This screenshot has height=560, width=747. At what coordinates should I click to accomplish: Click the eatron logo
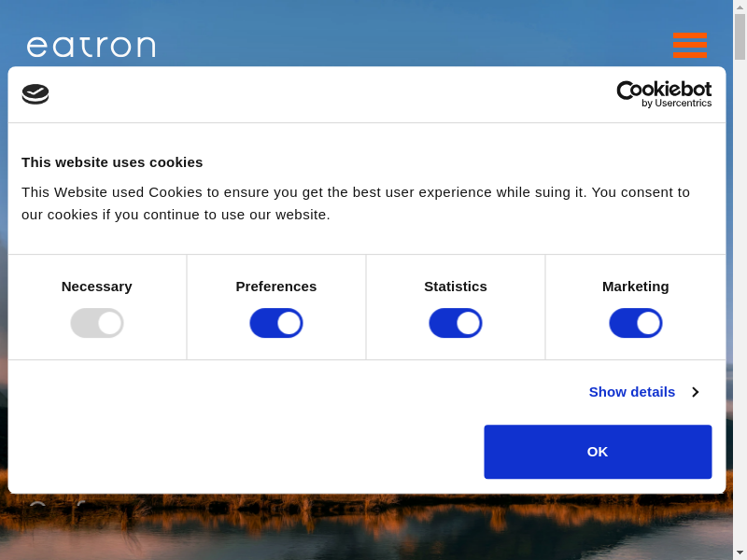(92, 47)
